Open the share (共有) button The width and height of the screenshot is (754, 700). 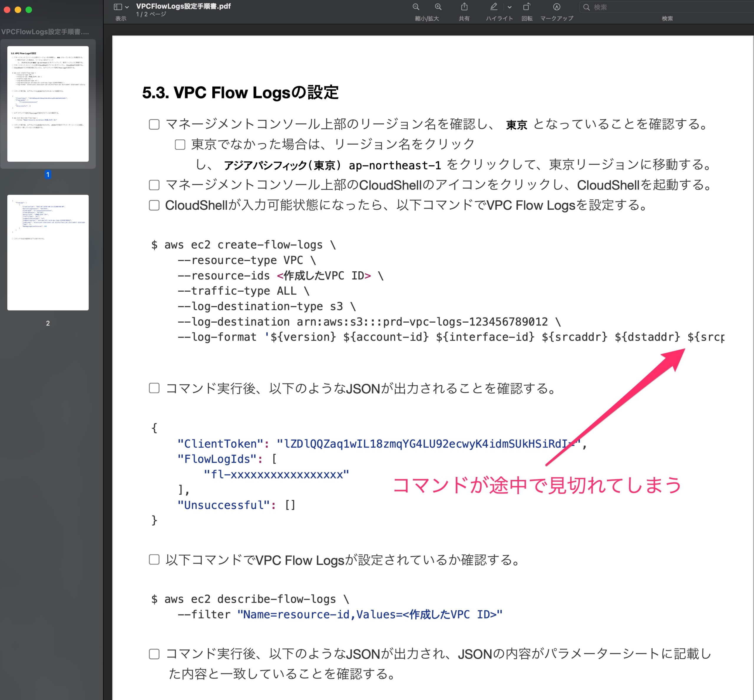click(464, 7)
